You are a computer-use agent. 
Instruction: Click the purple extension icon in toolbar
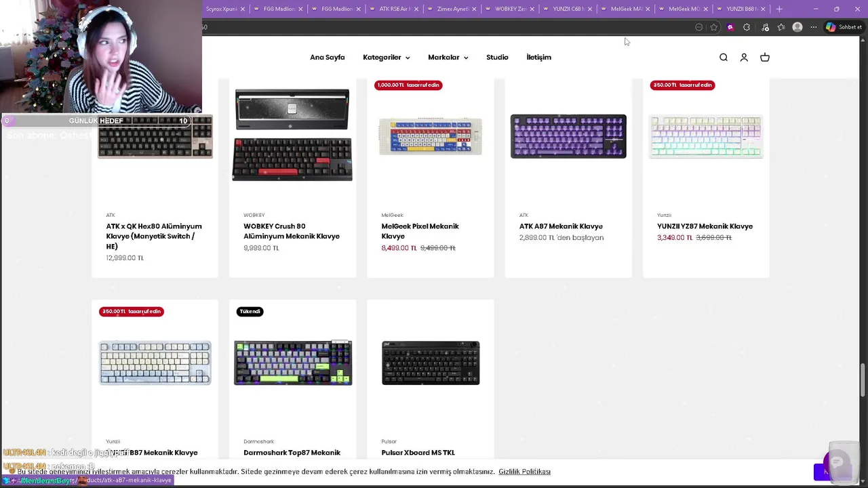coord(730,27)
